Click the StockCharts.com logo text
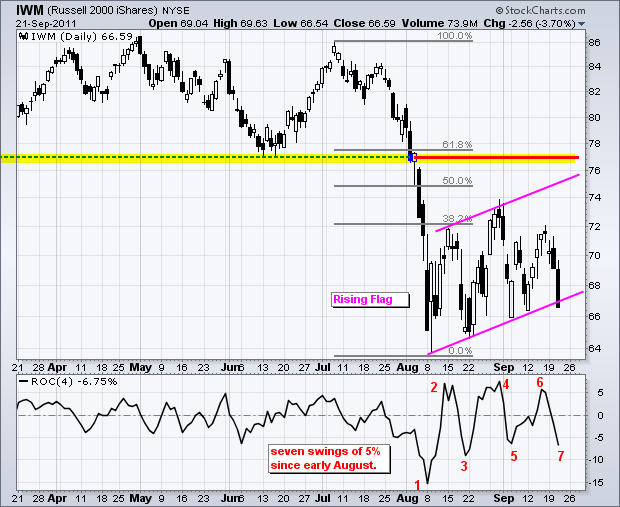This screenshot has width=620, height=507. click(540, 10)
